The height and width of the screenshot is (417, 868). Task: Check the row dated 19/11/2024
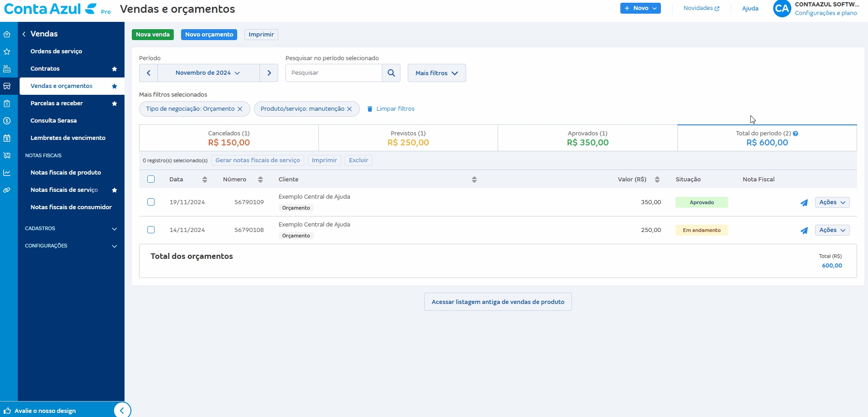151,202
